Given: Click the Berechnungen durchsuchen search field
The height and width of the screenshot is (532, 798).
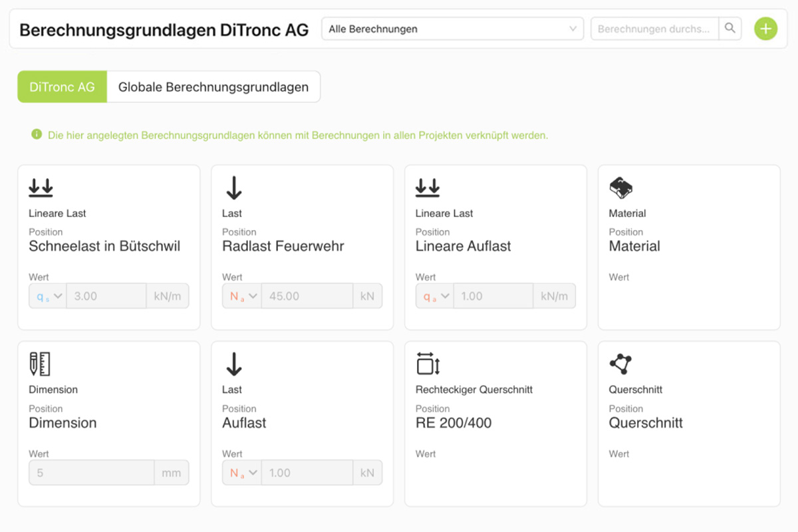Looking at the screenshot, I should pos(654,29).
